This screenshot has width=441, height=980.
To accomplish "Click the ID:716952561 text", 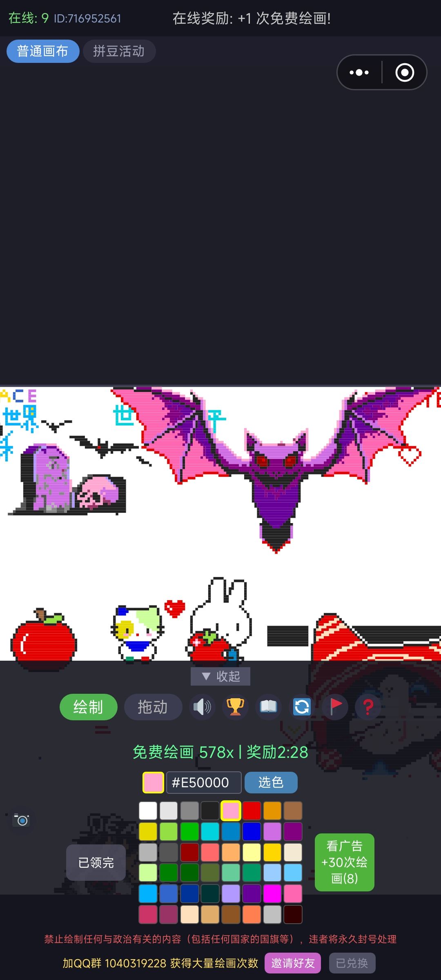I will pos(87,18).
